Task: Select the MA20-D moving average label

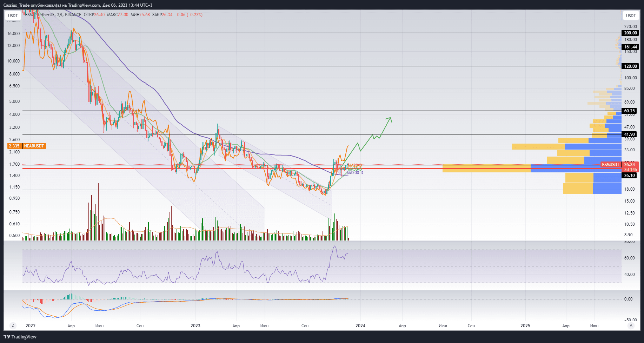Action: tap(354, 165)
